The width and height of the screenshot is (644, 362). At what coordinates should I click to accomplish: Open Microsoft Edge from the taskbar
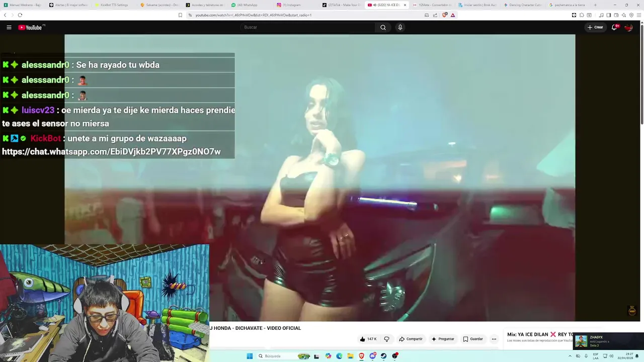(339, 356)
